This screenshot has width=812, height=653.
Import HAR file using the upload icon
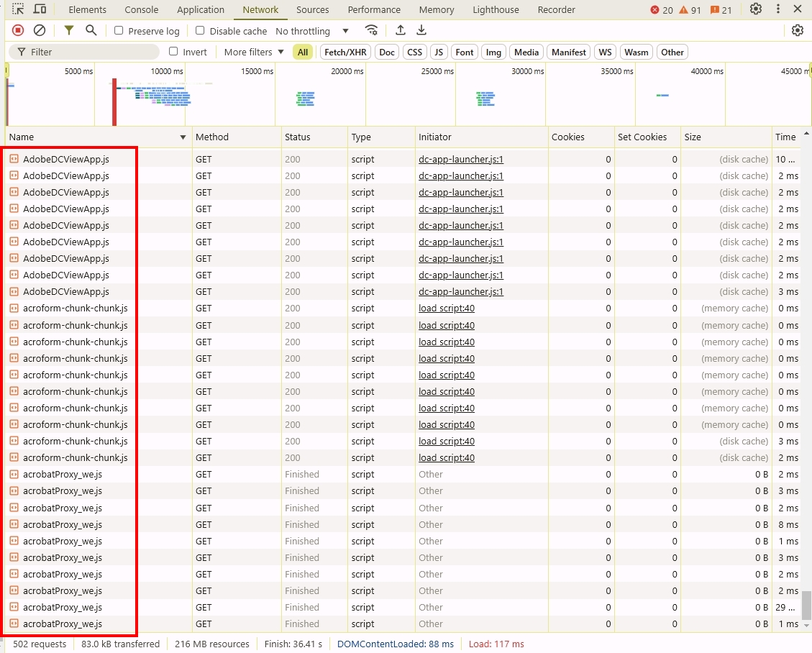pos(400,30)
